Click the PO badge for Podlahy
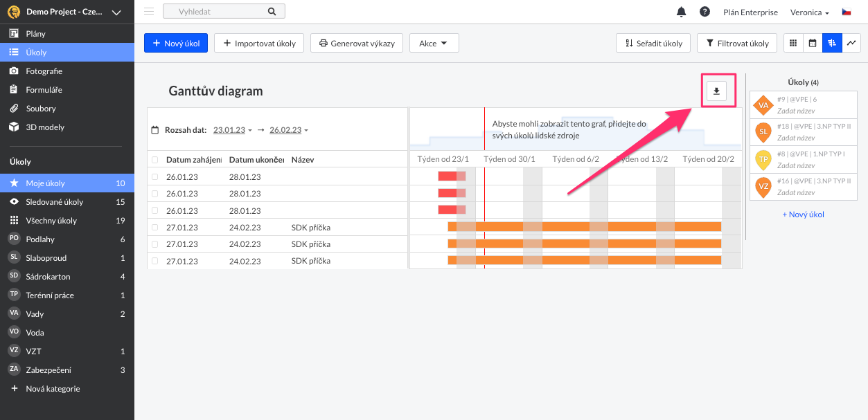Image resolution: width=868 pixels, height=420 pixels. click(13, 239)
